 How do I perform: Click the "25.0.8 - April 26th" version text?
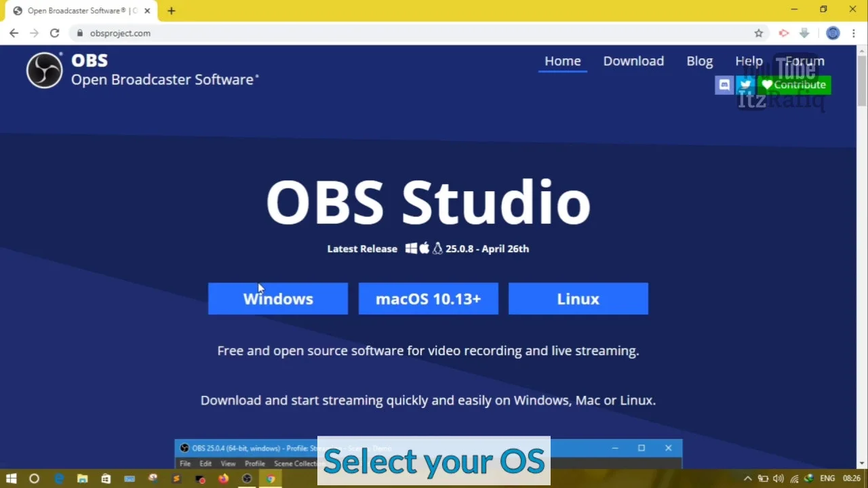pos(487,249)
